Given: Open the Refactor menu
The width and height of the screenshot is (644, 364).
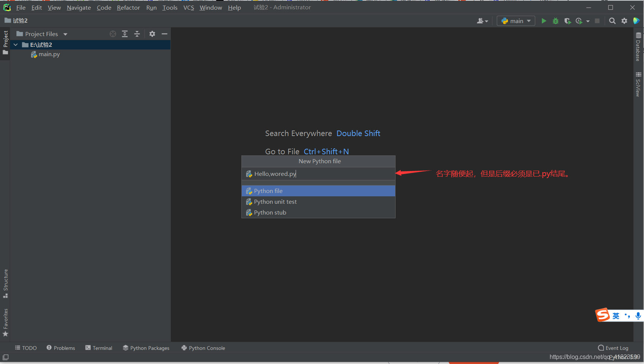Looking at the screenshot, I should point(128,7).
